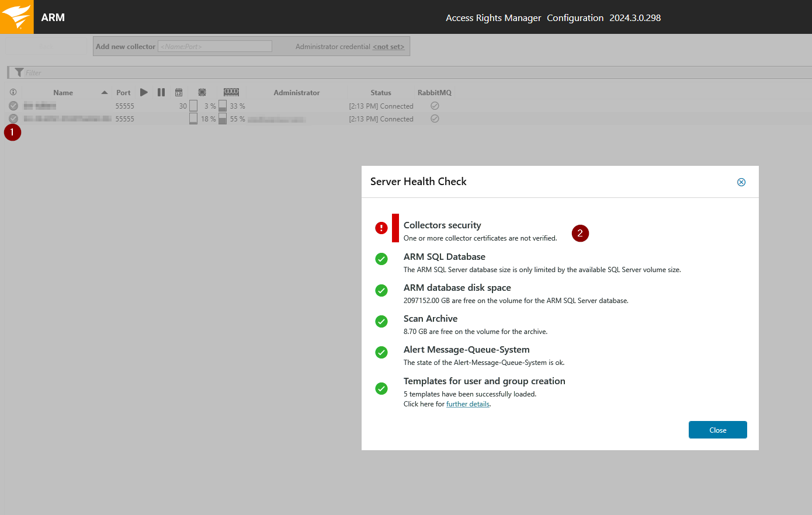Click the SolarWinds logo icon
The image size is (812, 515).
tap(16, 17)
